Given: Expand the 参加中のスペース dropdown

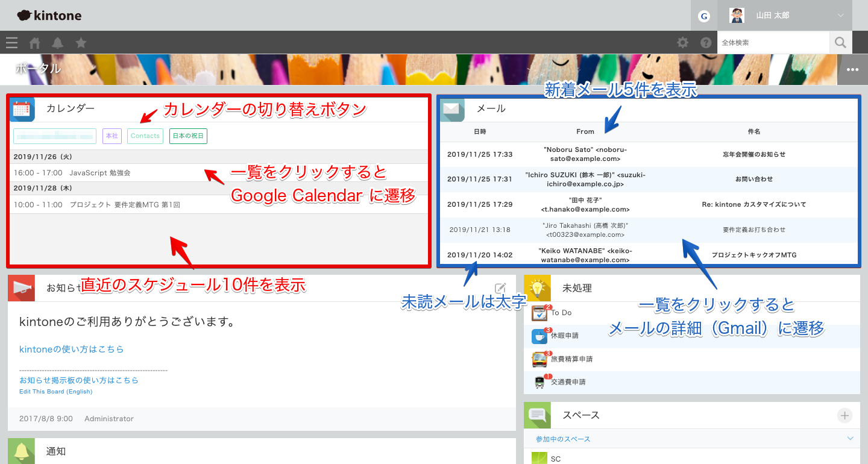Looking at the screenshot, I should pyautogui.click(x=851, y=439).
